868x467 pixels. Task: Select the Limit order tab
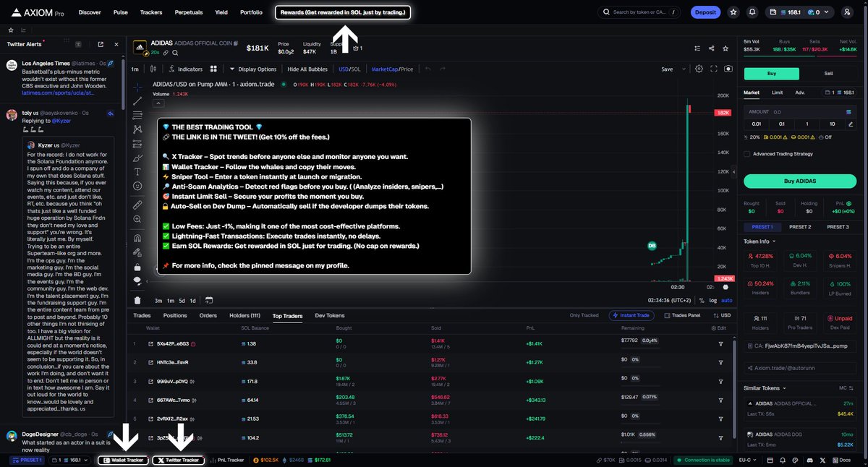[777, 93]
